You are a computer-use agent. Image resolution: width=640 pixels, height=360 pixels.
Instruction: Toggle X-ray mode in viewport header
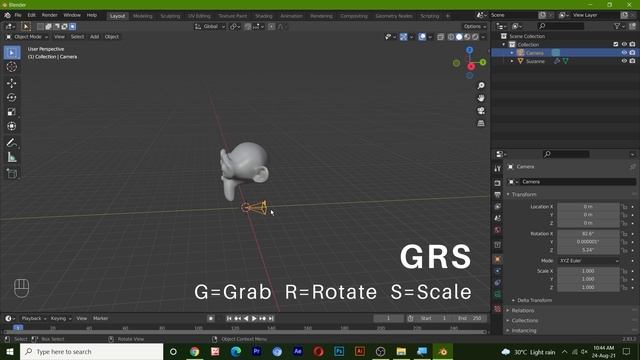click(x=440, y=37)
